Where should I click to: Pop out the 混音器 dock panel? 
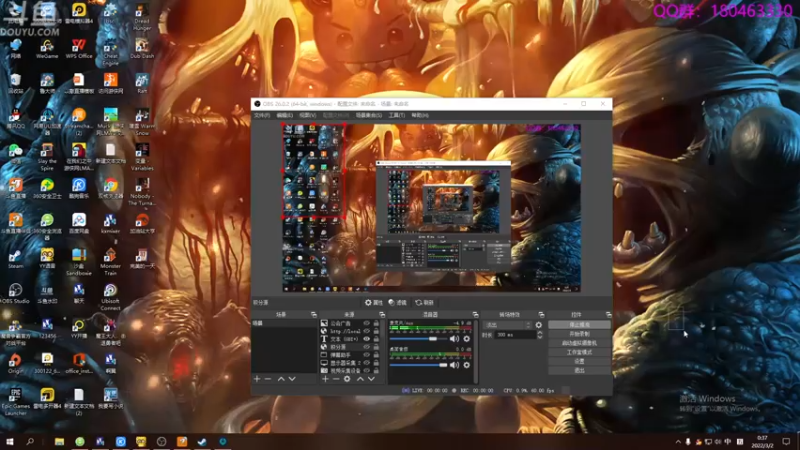tap(475, 315)
